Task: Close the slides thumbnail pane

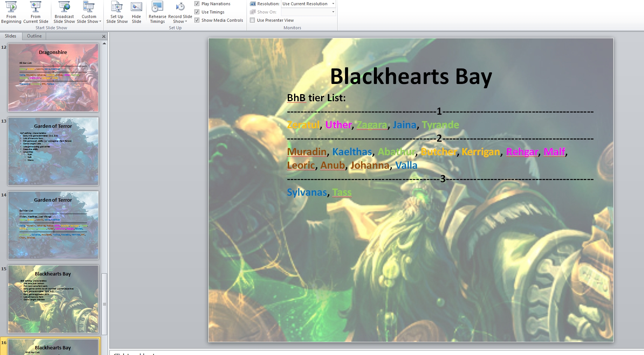Action: point(104,36)
